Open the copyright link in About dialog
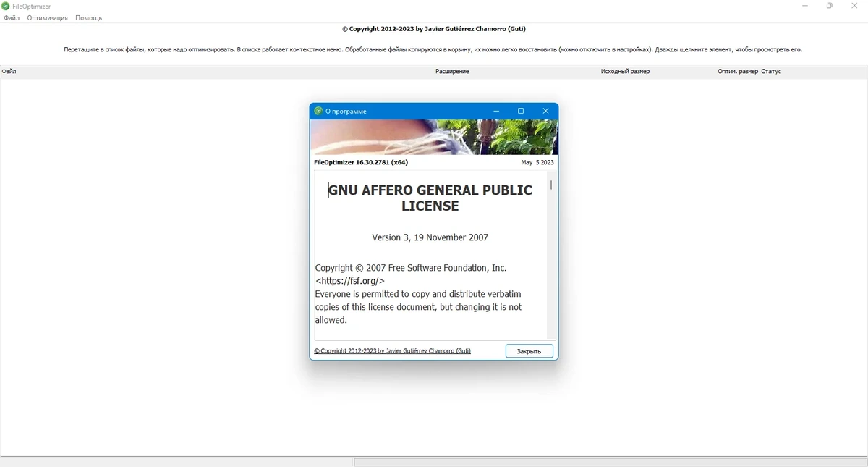This screenshot has width=868, height=467. (x=392, y=350)
